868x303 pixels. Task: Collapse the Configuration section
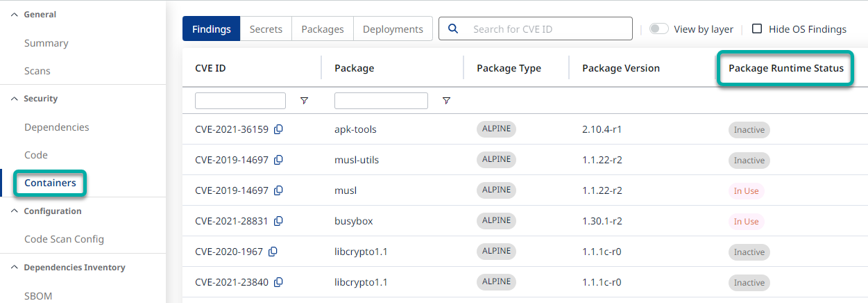[x=15, y=211]
